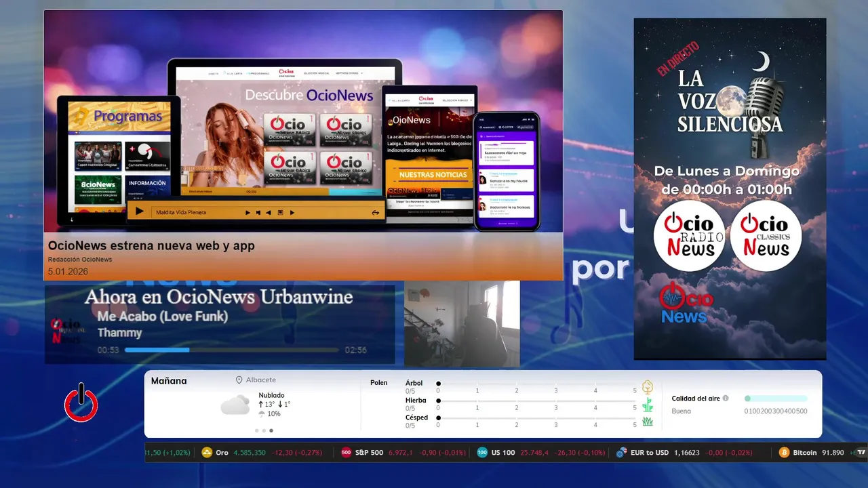Click the repeat arrows icon on the orange player bar

(x=375, y=212)
